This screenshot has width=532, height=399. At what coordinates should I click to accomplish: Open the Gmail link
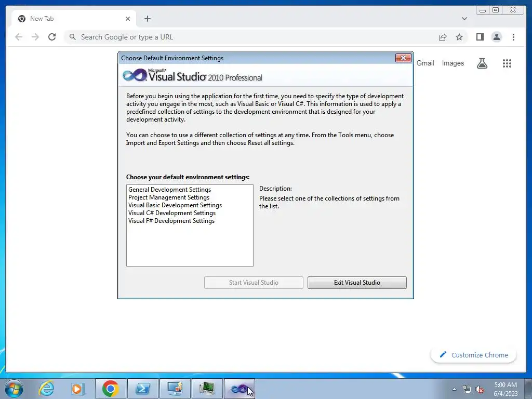pos(425,63)
